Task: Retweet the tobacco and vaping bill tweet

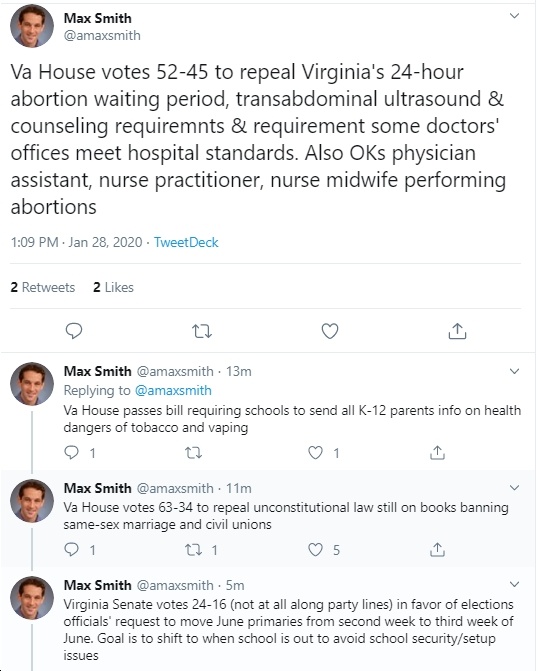Action: click(x=193, y=452)
